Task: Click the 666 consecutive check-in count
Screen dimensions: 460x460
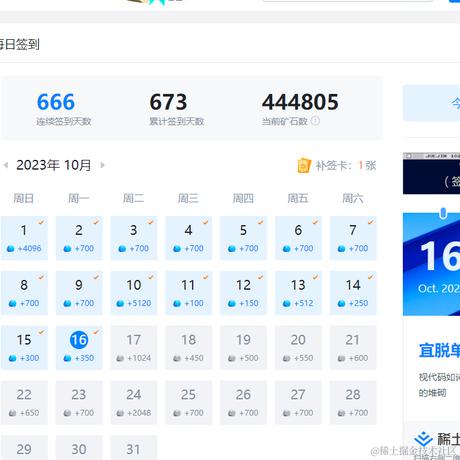Action: click(x=56, y=102)
